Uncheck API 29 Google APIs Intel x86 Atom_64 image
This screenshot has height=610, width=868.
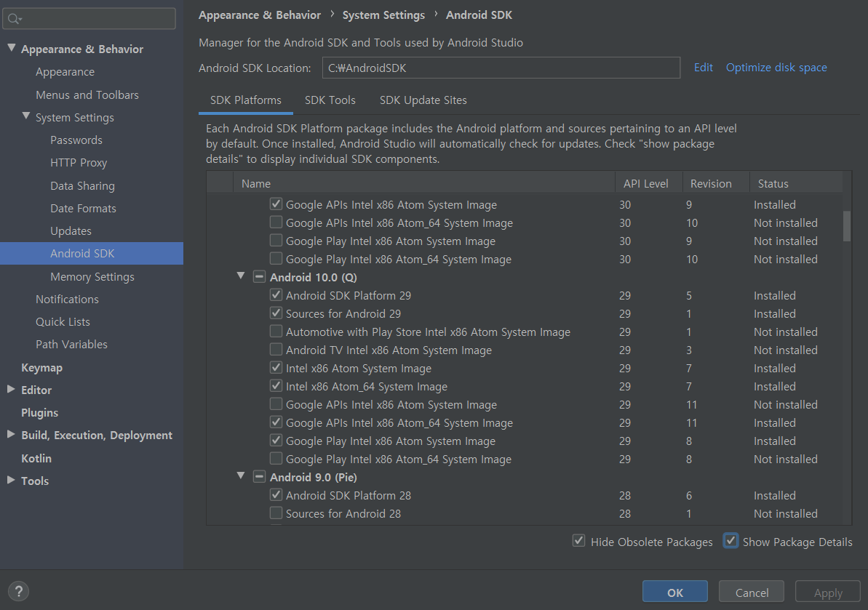click(276, 422)
